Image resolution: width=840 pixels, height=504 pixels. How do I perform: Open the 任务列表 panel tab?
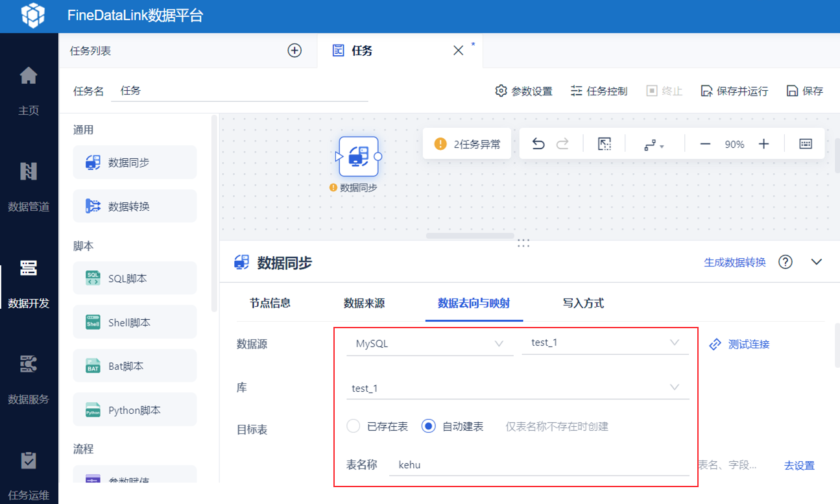pyautogui.click(x=91, y=51)
